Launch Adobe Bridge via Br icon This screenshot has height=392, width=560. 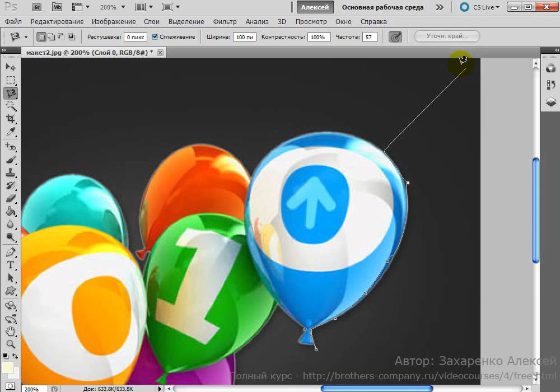[37, 7]
